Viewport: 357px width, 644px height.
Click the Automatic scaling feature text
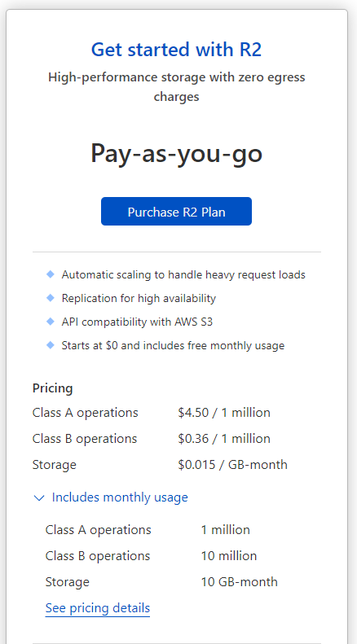183,274
